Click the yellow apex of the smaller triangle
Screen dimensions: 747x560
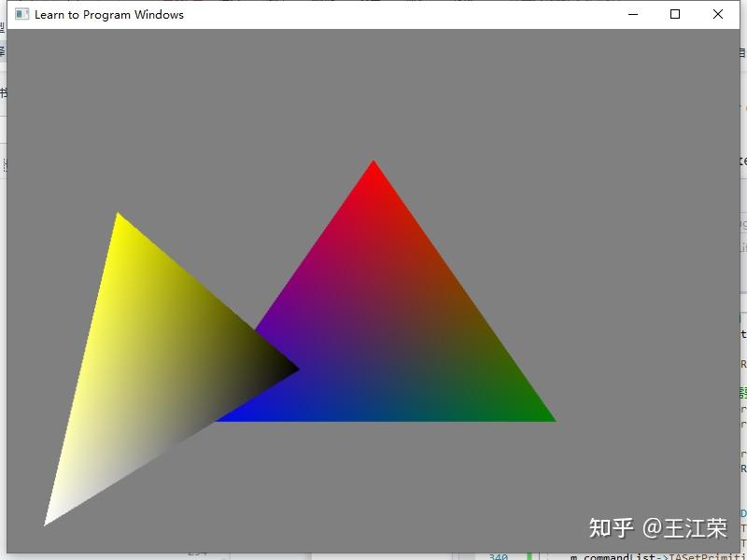pos(119,217)
